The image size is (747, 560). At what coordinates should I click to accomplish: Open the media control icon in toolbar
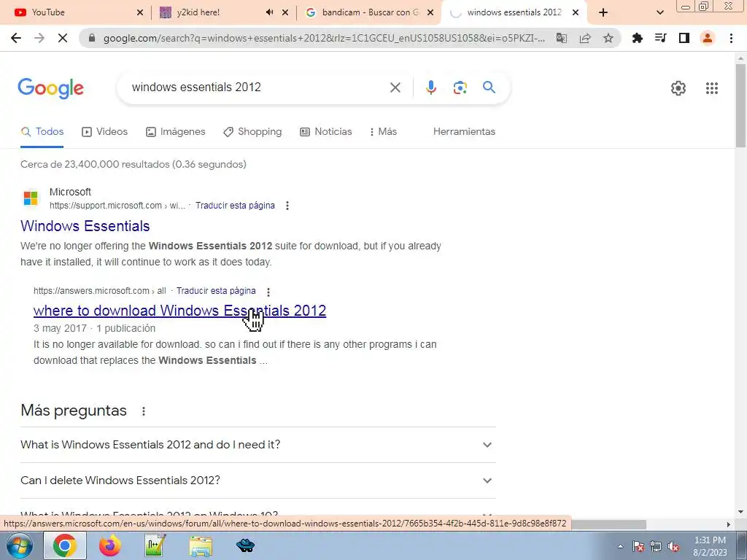coord(661,38)
